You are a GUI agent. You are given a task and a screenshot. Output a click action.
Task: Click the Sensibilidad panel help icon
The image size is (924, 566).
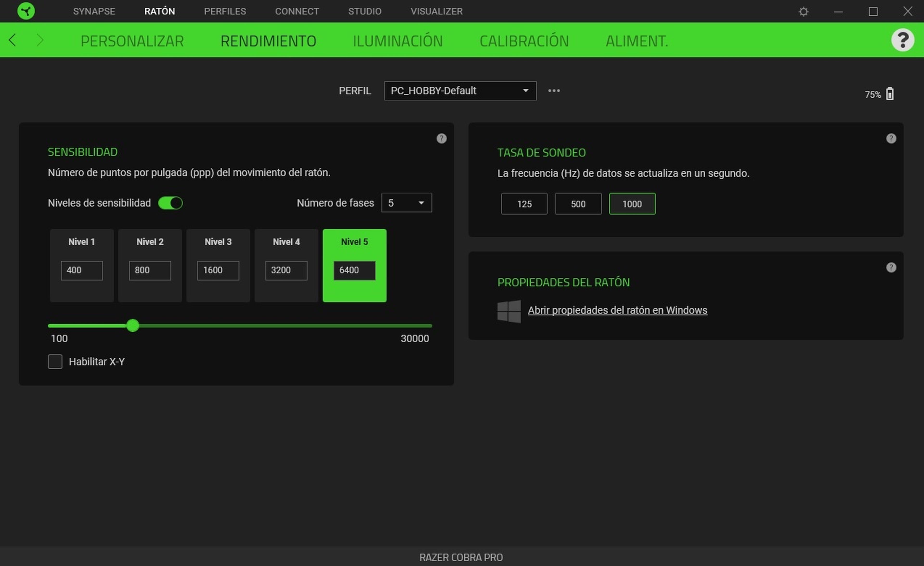[x=441, y=139]
